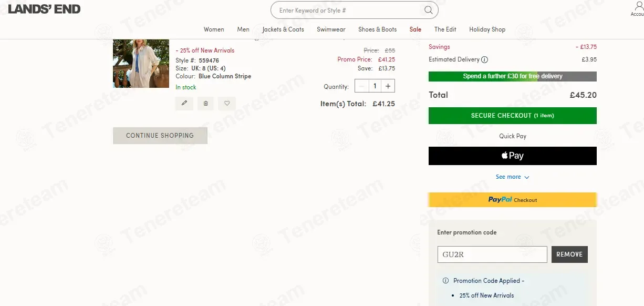Click the search magnifier icon
Screen dimensions: 644x306
pos(429,10)
